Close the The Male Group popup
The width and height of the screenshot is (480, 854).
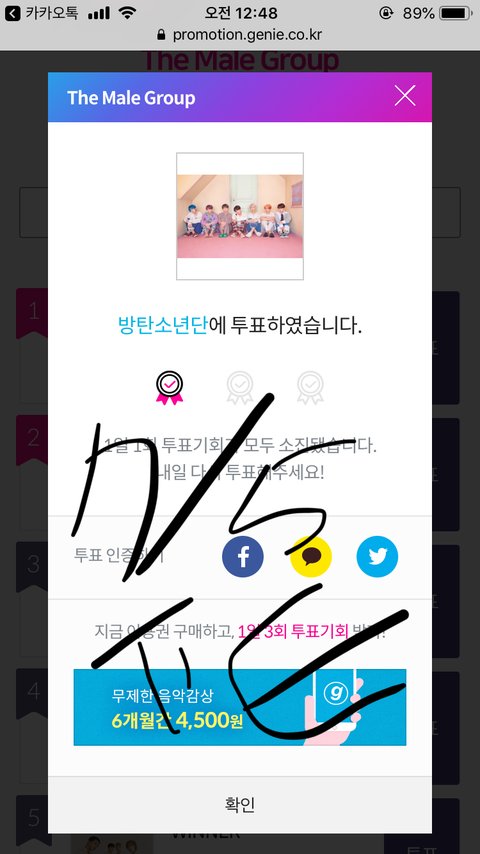pyautogui.click(x=405, y=96)
